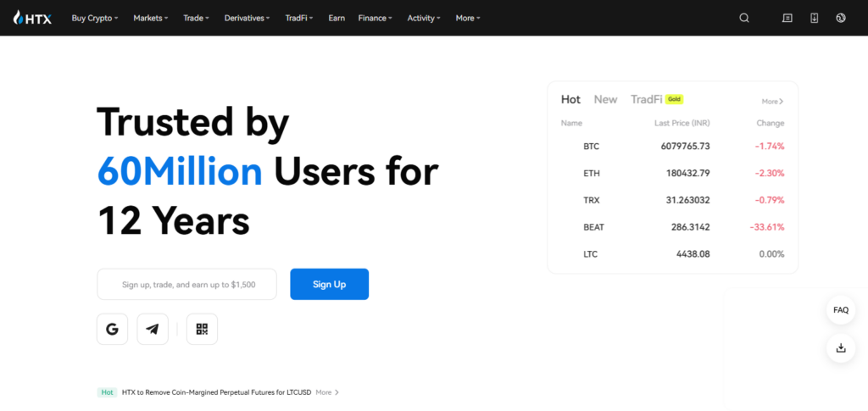Sign up with Google icon
Viewport: 868px width, 411px height.
point(113,329)
